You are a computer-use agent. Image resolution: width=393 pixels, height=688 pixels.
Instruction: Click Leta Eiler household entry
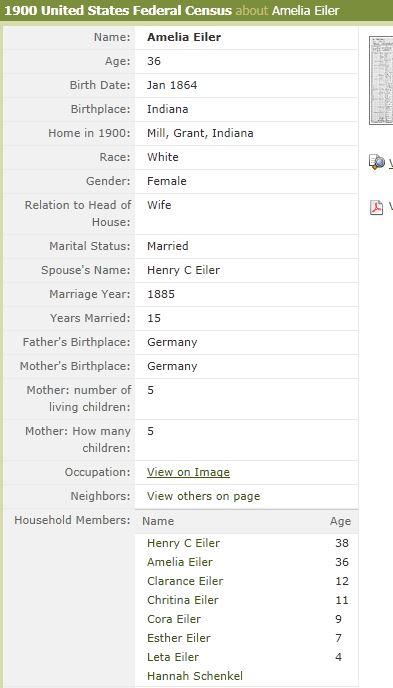(173, 657)
